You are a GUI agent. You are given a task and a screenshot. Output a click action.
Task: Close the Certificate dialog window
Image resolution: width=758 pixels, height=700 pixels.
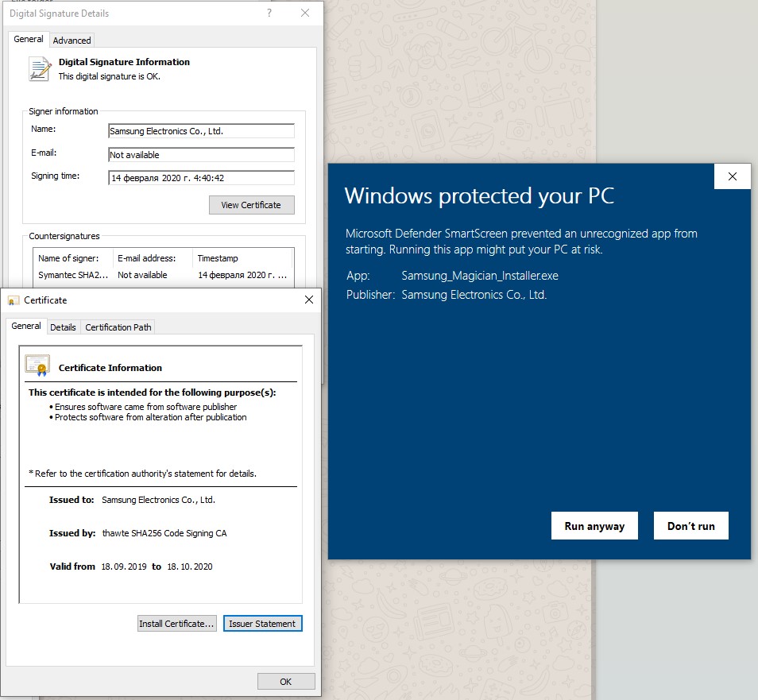309,300
